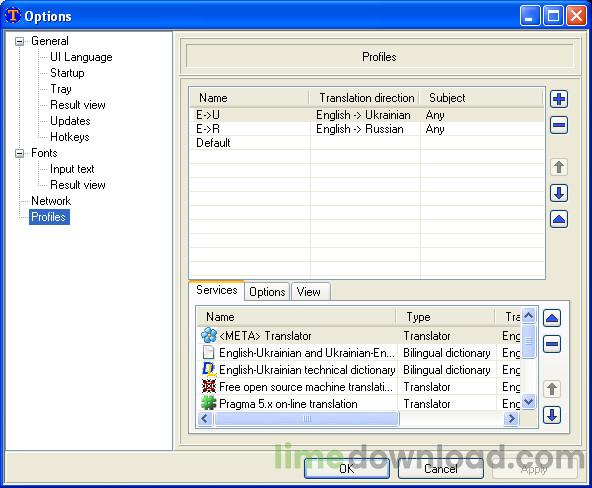Select the <META> Translator service row
592x488 pixels.
tap(359, 336)
